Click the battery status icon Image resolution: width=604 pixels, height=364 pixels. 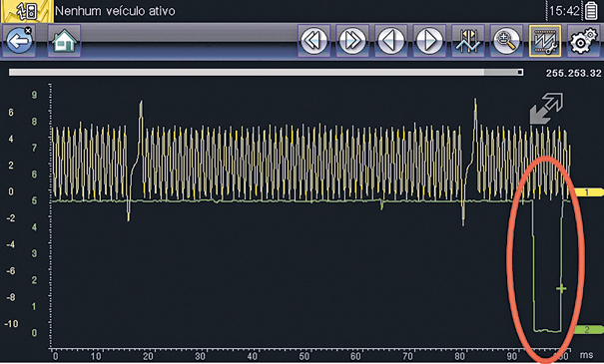(x=591, y=11)
